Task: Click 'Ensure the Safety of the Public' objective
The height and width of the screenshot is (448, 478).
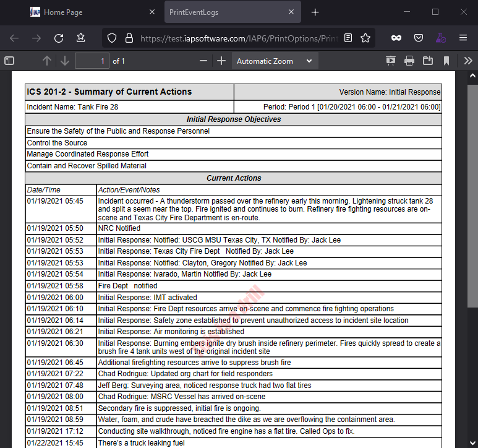Action: (118, 131)
